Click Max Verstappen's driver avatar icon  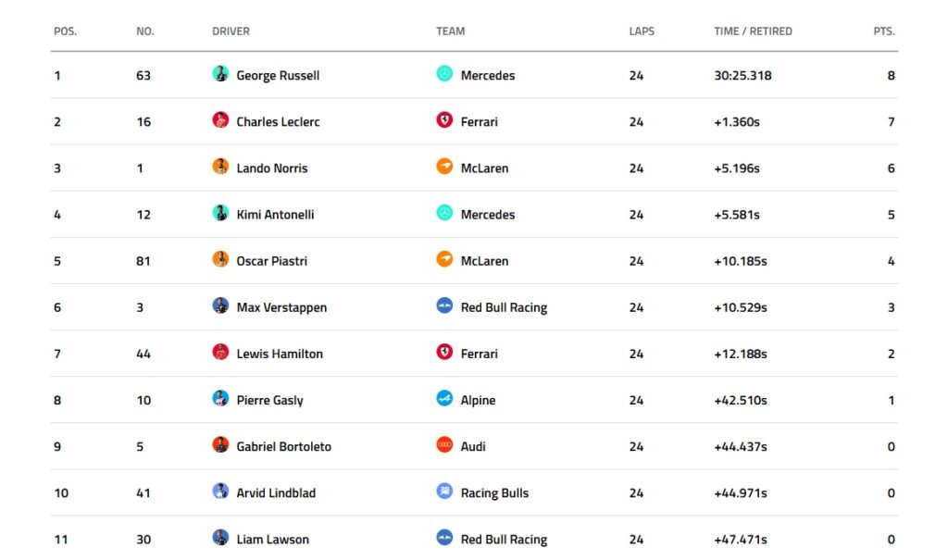220,305
